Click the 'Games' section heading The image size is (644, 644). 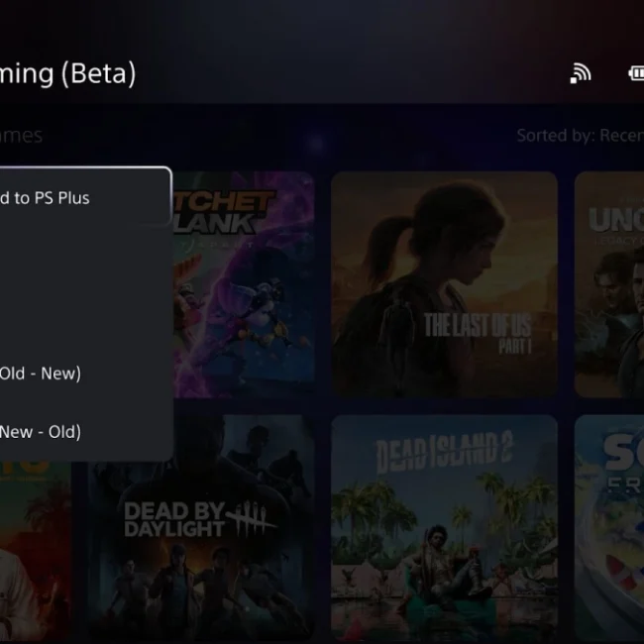[x=21, y=136]
